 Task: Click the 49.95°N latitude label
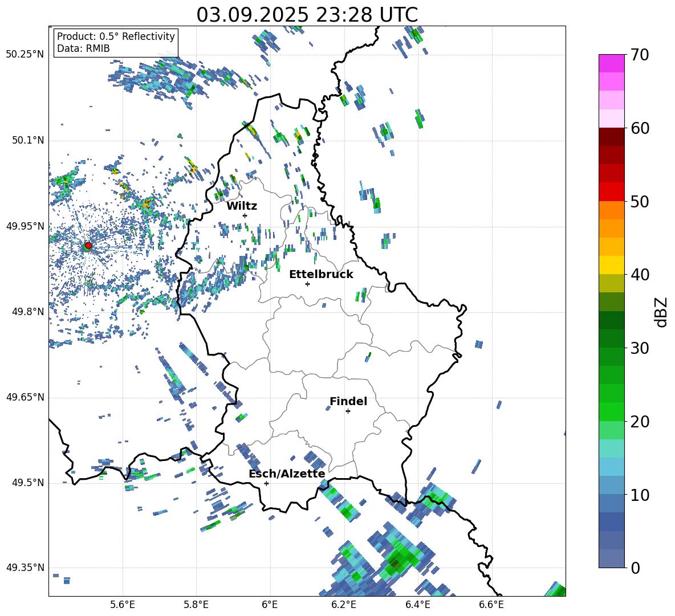(x=25, y=226)
